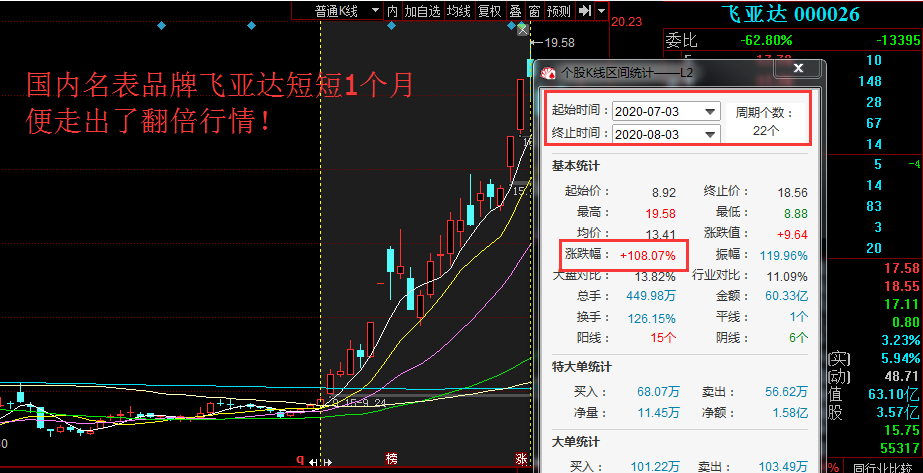
Task: Click 特大单 卖出 56.62万 value
Action: coord(786,392)
